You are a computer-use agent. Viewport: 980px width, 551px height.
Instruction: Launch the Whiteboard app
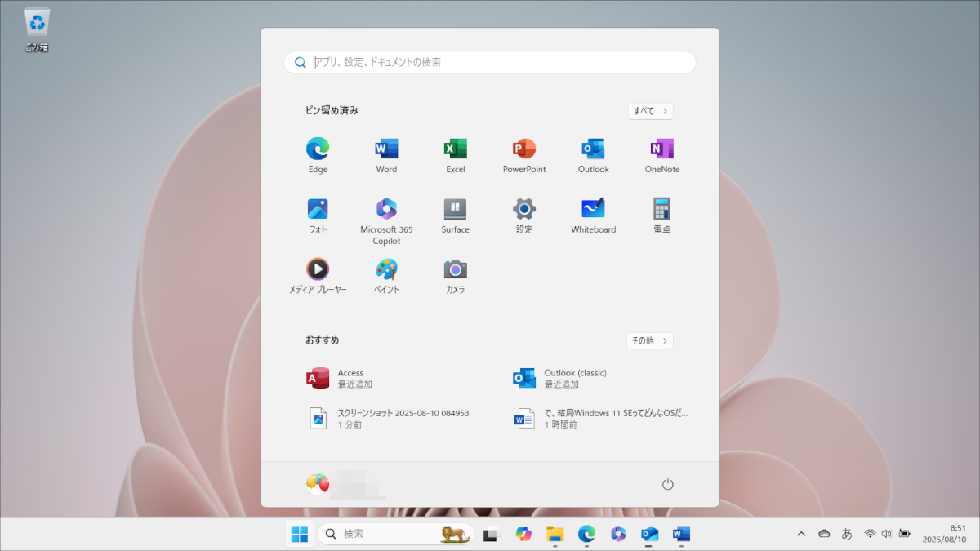tap(593, 216)
